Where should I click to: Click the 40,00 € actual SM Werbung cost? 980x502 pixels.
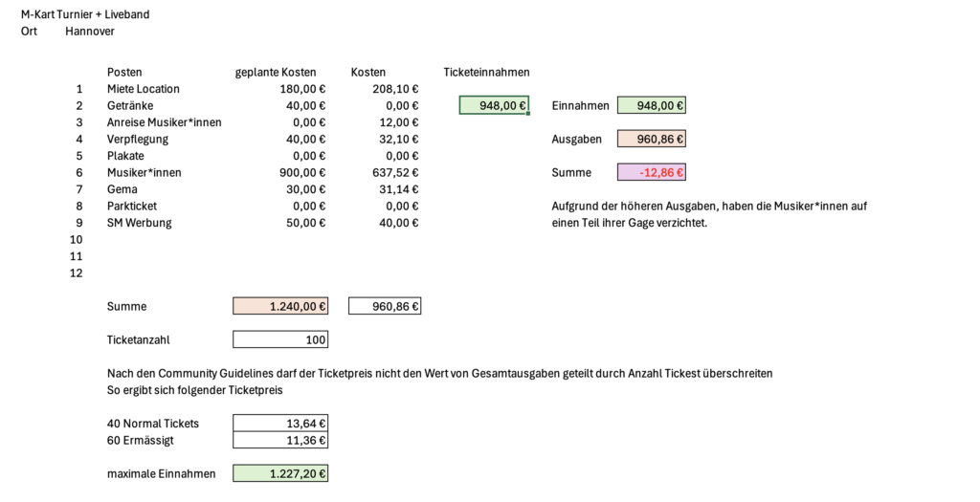(399, 223)
